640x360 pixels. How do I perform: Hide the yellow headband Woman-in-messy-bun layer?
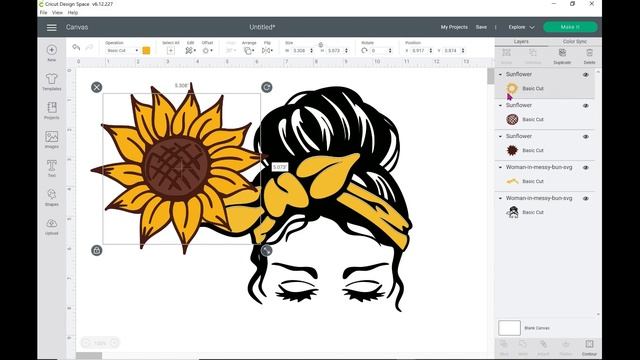pyautogui.click(x=586, y=168)
